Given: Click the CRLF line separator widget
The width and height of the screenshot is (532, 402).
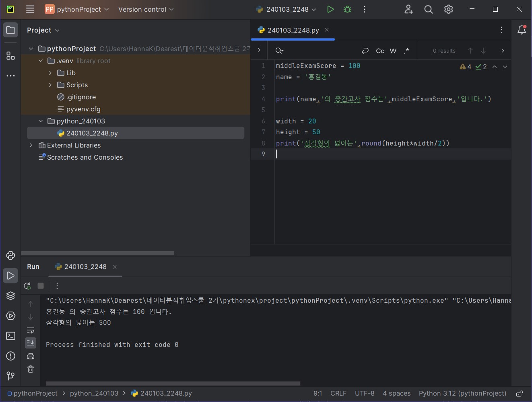Looking at the screenshot, I should (338, 393).
